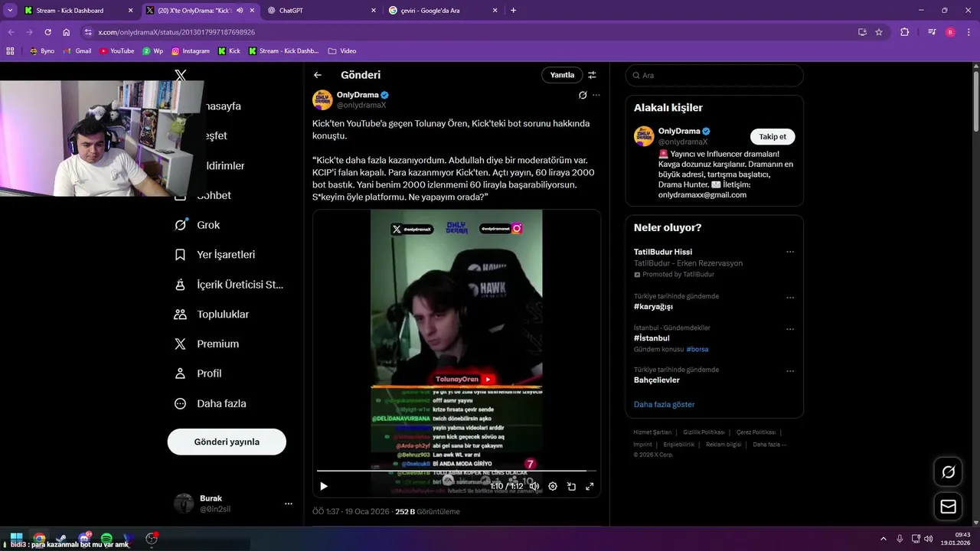Go to Topluluklar communities
Viewport: 980px width, 551px height.
point(212,315)
